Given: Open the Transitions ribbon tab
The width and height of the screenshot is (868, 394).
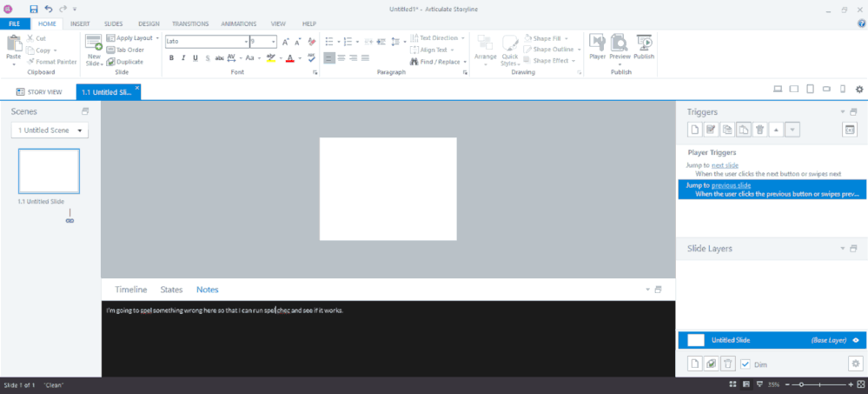Looking at the screenshot, I should (x=189, y=23).
